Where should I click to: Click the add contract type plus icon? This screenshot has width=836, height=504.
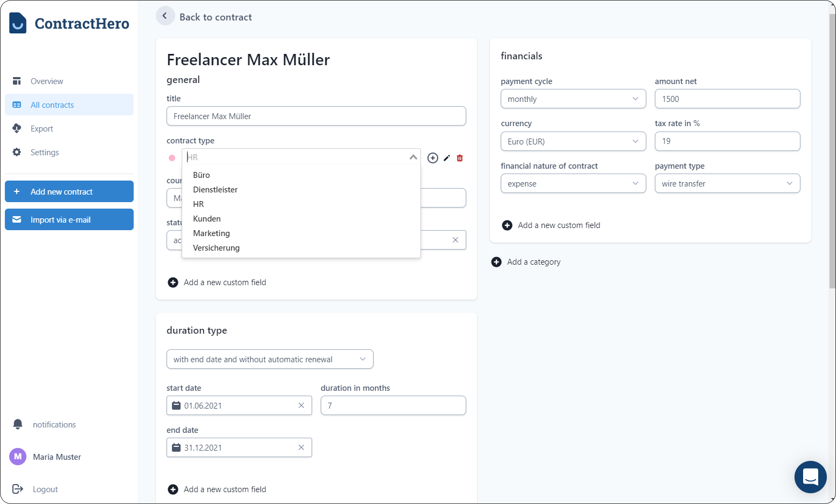coord(432,158)
